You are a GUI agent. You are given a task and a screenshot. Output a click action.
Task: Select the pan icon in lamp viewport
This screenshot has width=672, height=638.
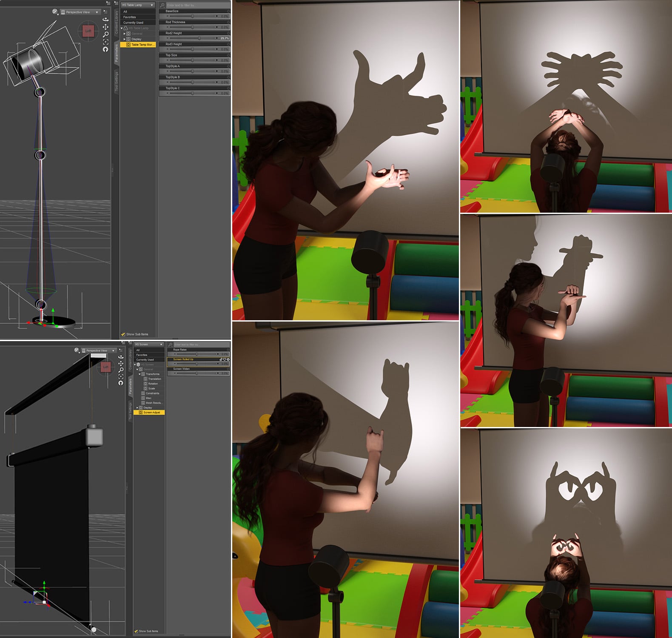(105, 27)
